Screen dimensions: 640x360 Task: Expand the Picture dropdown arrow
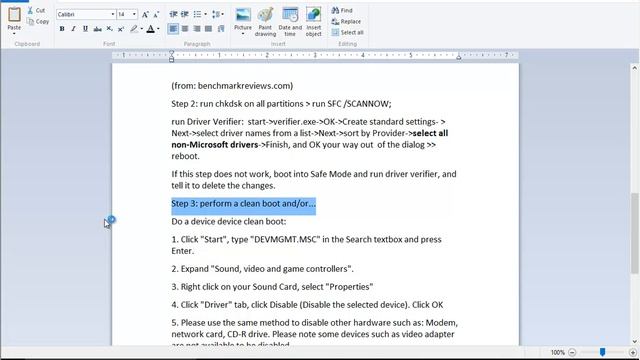(243, 34)
